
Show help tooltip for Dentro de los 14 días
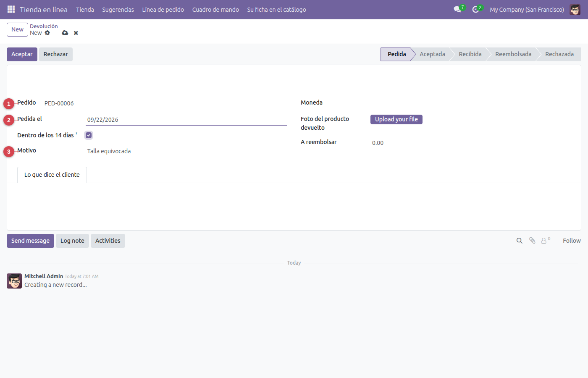pos(76,133)
